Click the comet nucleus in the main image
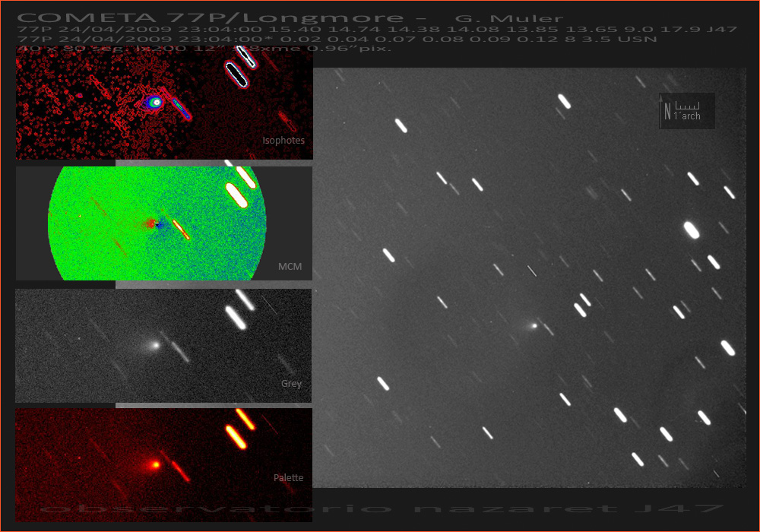This screenshot has width=760, height=532. coord(534,325)
